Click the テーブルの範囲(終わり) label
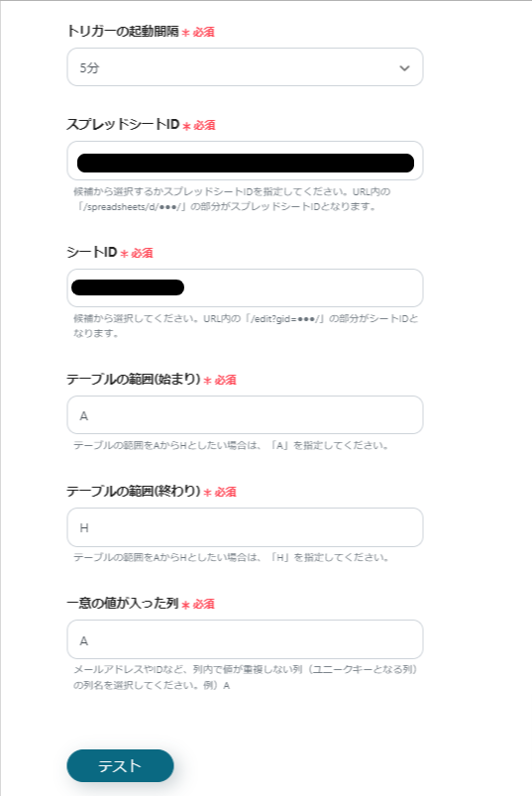Viewport: 532px width, 796px height. coord(134,492)
